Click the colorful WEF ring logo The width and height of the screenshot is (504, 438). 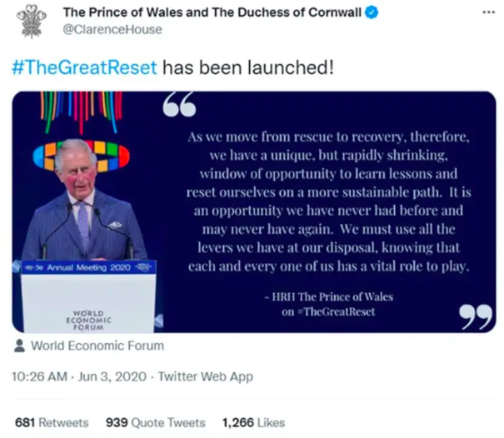(81, 157)
